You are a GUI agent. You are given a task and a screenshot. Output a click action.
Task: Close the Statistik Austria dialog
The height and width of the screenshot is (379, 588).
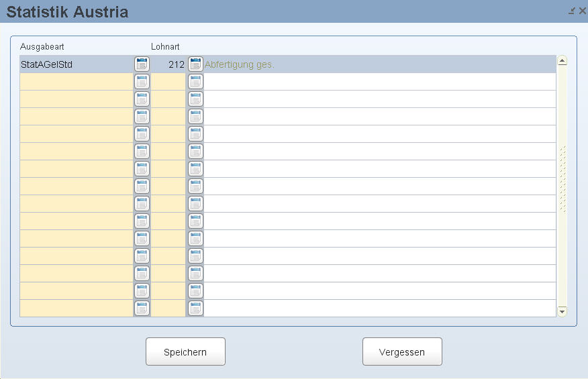(583, 11)
